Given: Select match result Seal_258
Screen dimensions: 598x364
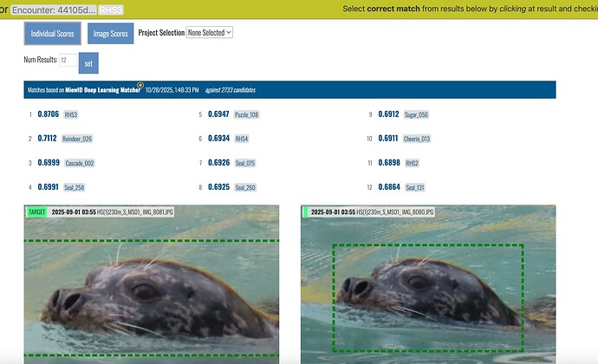Looking at the screenshot, I should [75, 187].
